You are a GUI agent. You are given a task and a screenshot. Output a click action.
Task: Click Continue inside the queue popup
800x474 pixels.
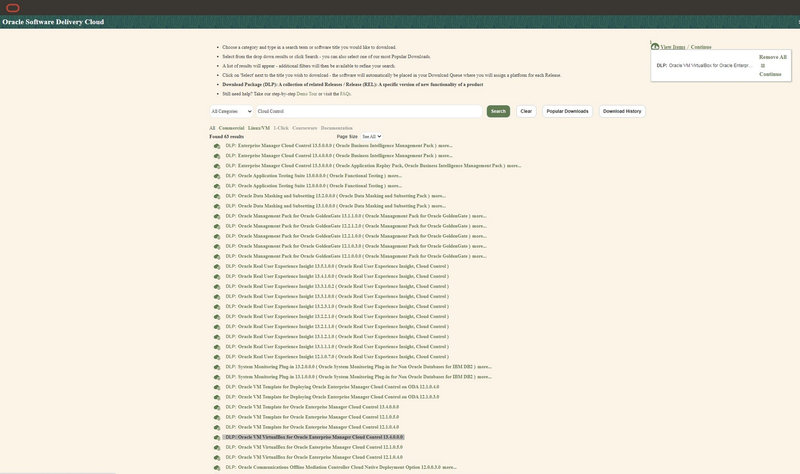(770, 74)
